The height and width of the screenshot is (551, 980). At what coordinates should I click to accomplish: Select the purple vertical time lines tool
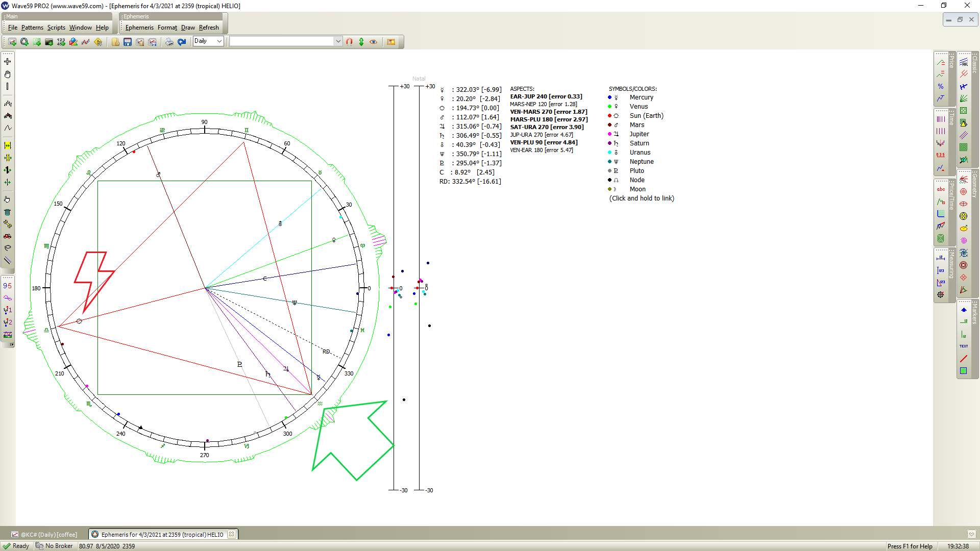[x=941, y=119]
